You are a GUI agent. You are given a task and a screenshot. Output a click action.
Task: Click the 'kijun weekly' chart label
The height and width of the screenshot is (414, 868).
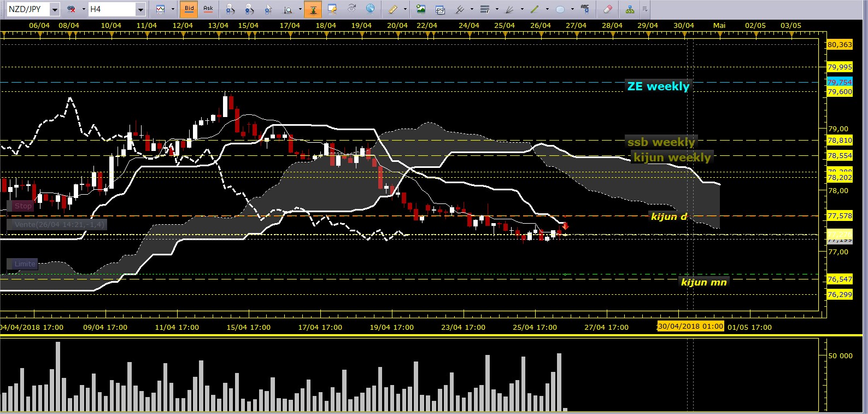point(672,158)
